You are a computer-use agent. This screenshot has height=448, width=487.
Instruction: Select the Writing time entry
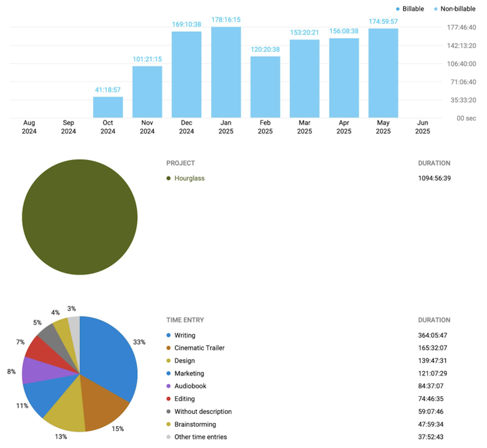pyautogui.click(x=185, y=335)
